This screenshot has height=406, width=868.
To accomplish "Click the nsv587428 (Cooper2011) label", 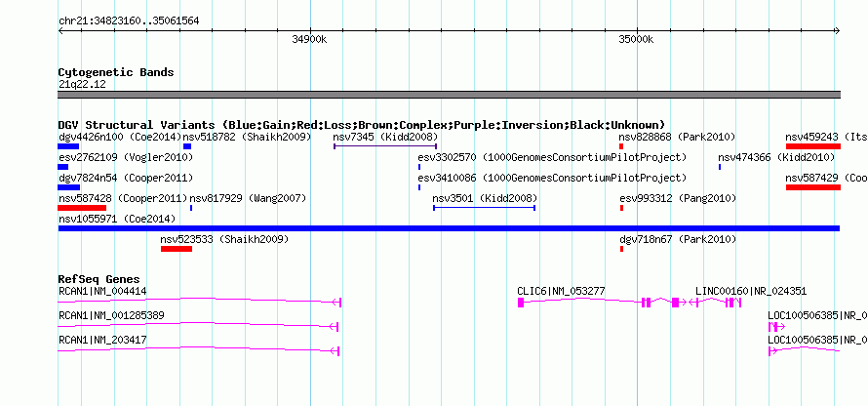I will coord(123,198).
